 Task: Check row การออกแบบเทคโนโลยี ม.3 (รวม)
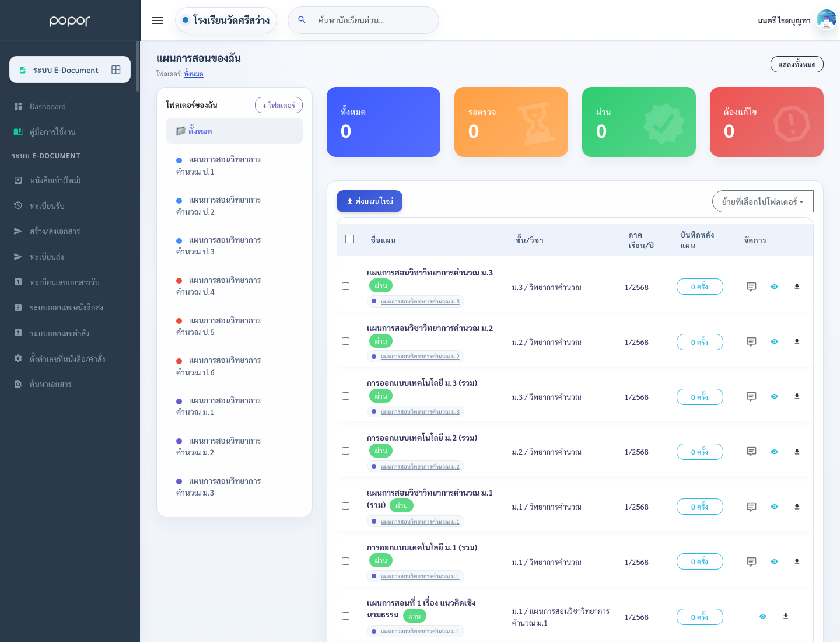[346, 396]
